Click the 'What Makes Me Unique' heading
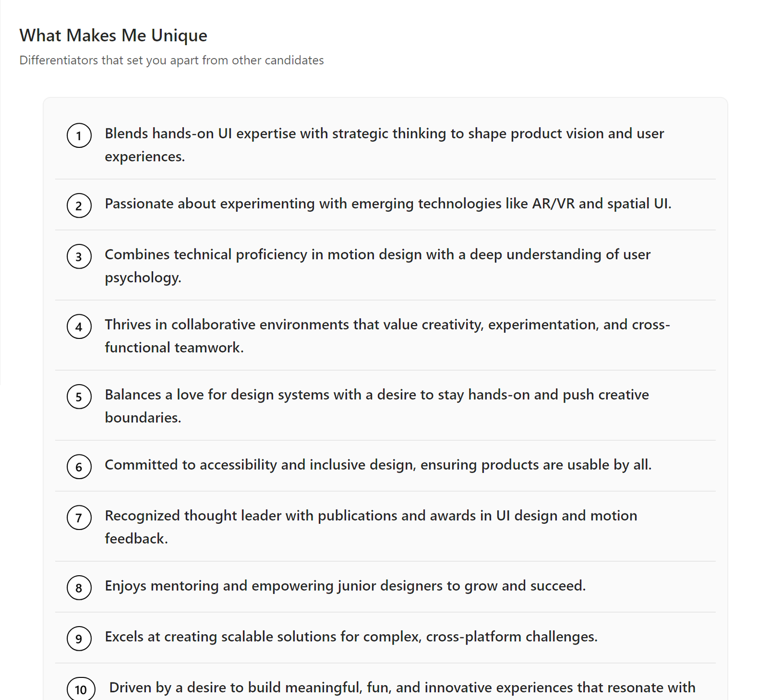770x700 pixels. 113,35
